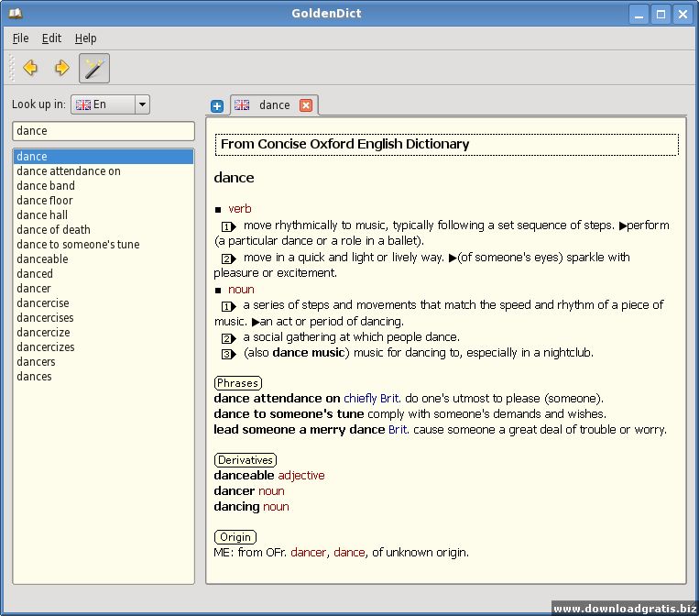Close the dance tab
This screenshot has width=699, height=616.
click(306, 105)
